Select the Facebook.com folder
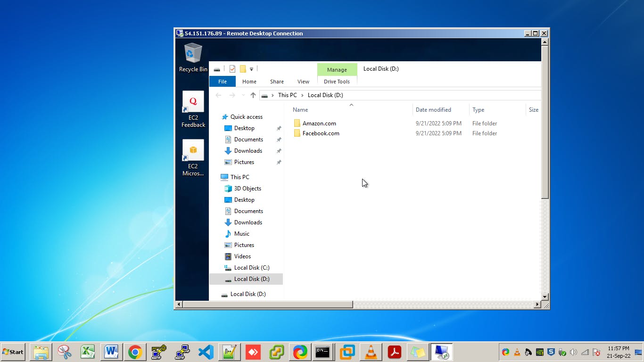The height and width of the screenshot is (362, 644). pyautogui.click(x=321, y=133)
